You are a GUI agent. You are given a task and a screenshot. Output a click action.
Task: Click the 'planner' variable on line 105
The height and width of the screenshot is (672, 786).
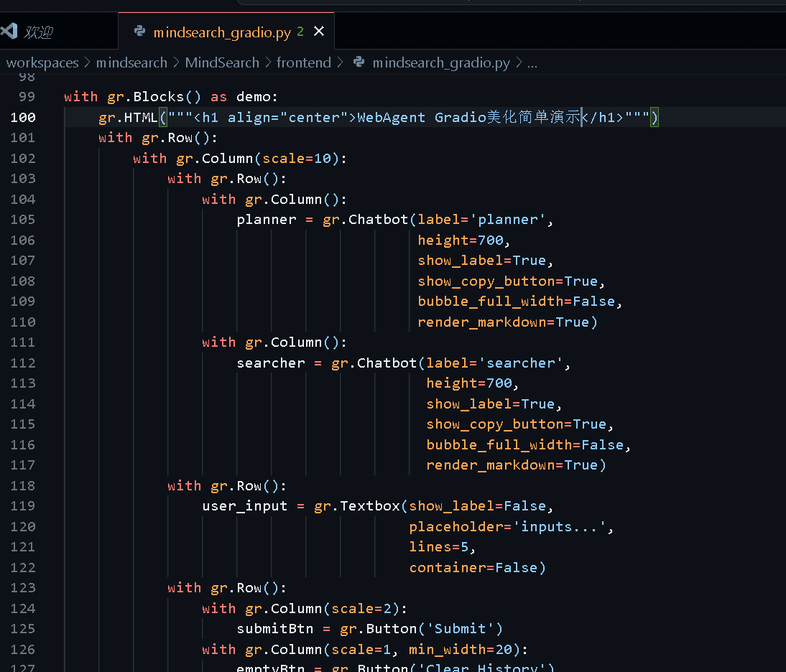coord(266,219)
